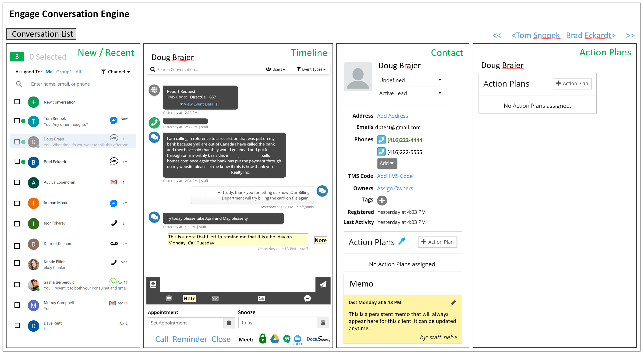Send the message with the paper plane icon
The image size is (644, 355).
pyautogui.click(x=323, y=284)
